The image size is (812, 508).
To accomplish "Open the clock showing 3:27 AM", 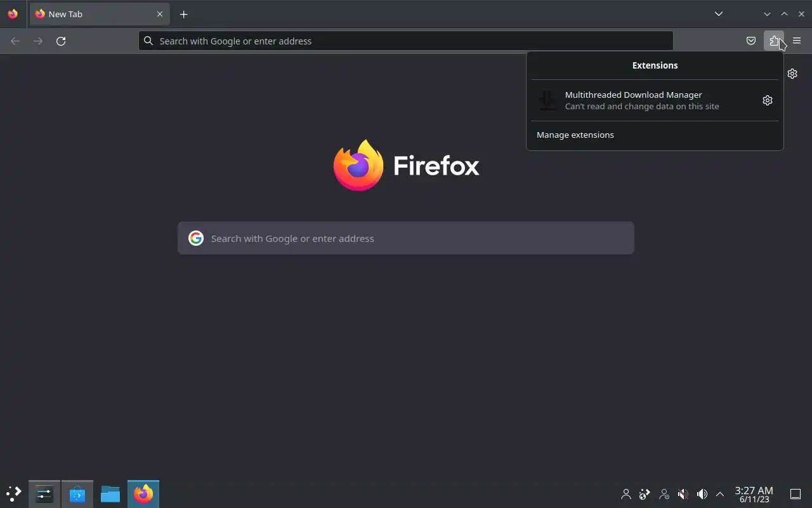I will pos(754,494).
